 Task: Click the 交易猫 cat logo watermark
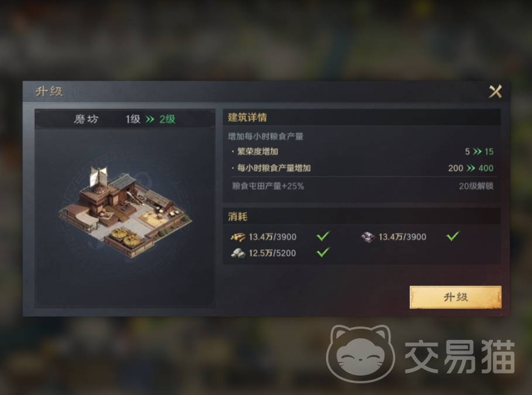pos(361,353)
